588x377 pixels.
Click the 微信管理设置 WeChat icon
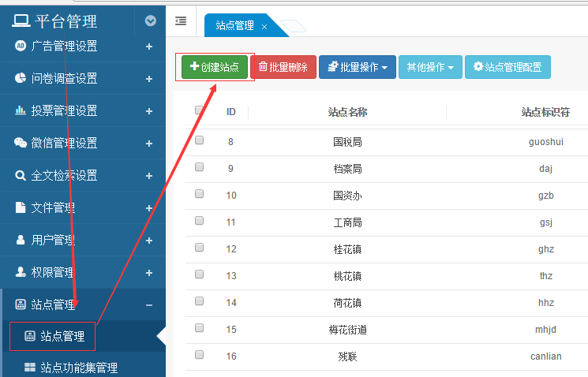click(x=21, y=143)
